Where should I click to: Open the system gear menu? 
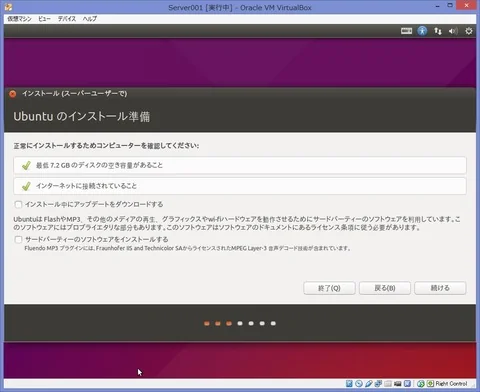click(469, 31)
